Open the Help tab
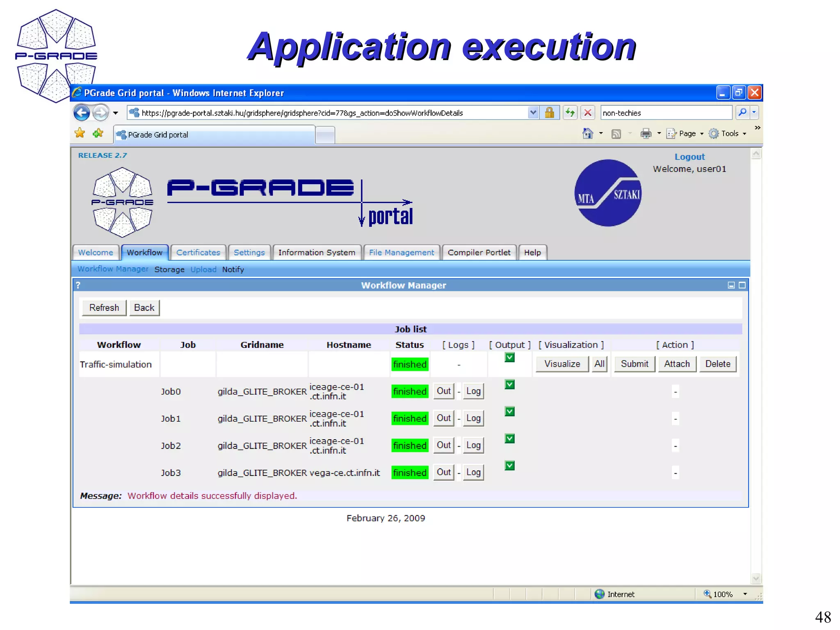This screenshot has width=840, height=630. [x=532, y=253]
